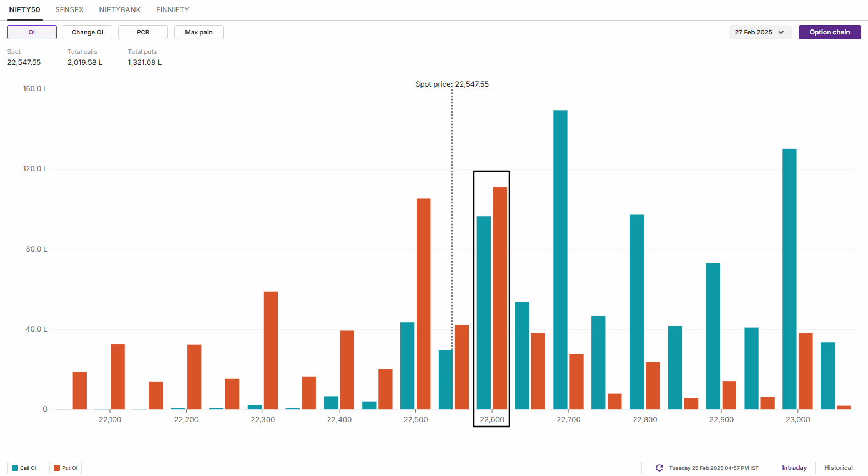The height and width of the screenshot is (476, 868).
Task: Click the 22,500 call OI bar
Action: 407,366
